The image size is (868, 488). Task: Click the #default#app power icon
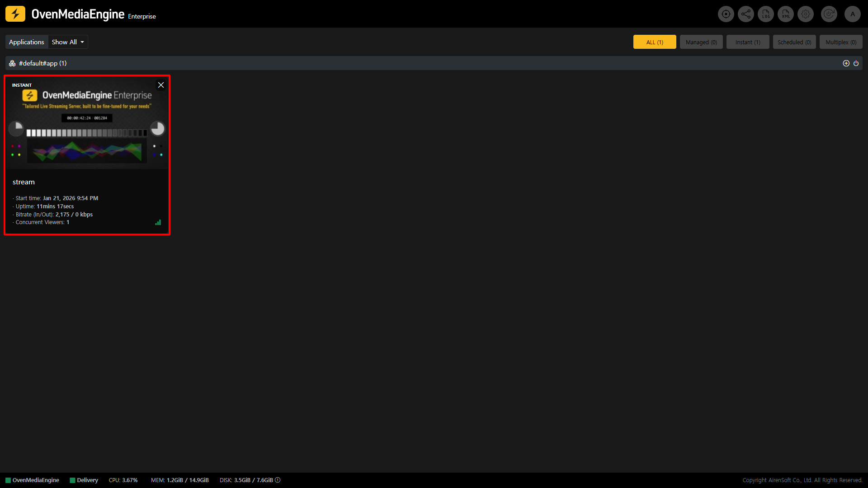click(856, 63)
